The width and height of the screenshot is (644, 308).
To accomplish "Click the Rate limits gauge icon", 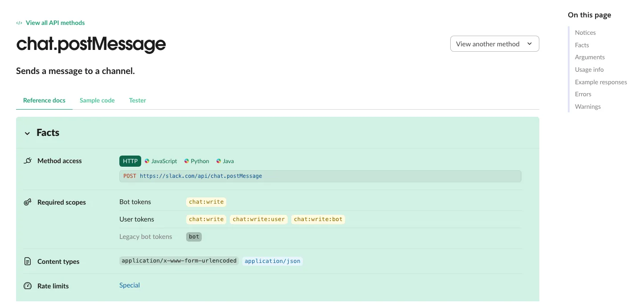I will (28, 286).
